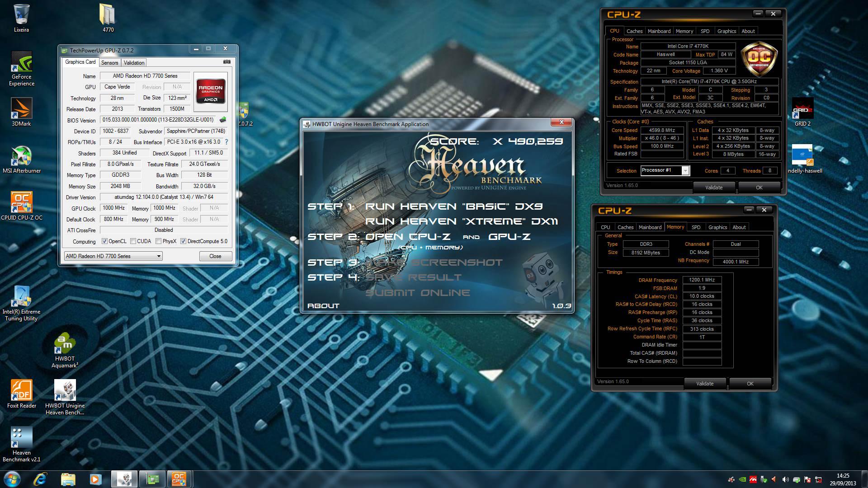Click Run Heaven "Xtreme" DX11
Image resolution: width=868 pixels, height=488 pixels.
pos(462,221)
